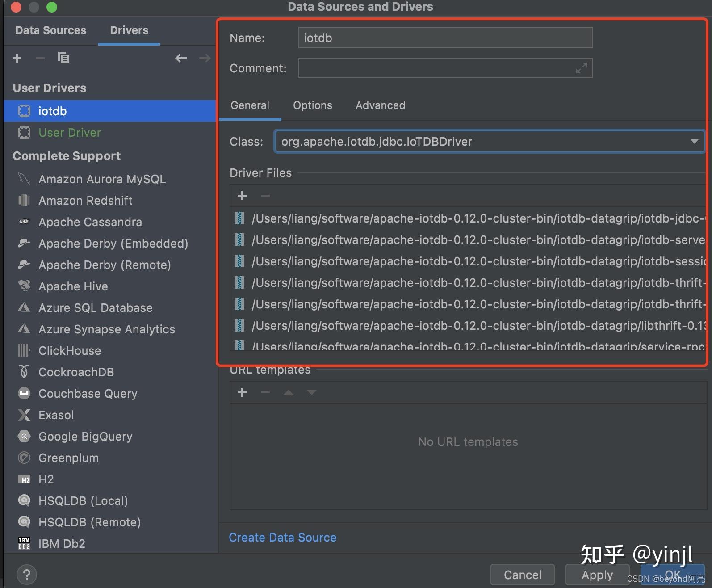This screenshot has width=712, height=588.
Task: Open the help question mark button
Action: [x=27, y=575]
